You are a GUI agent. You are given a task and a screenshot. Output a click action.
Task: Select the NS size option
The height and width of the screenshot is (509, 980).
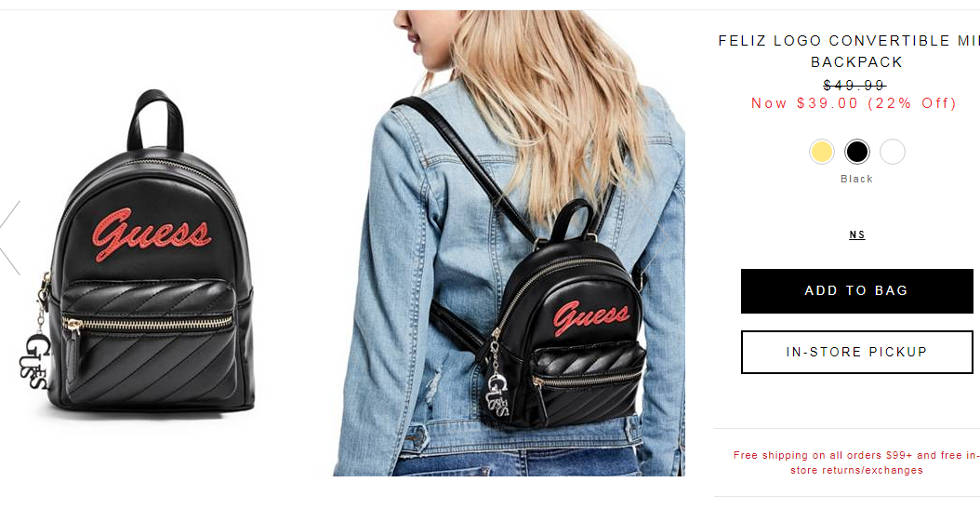click(857, 235)
